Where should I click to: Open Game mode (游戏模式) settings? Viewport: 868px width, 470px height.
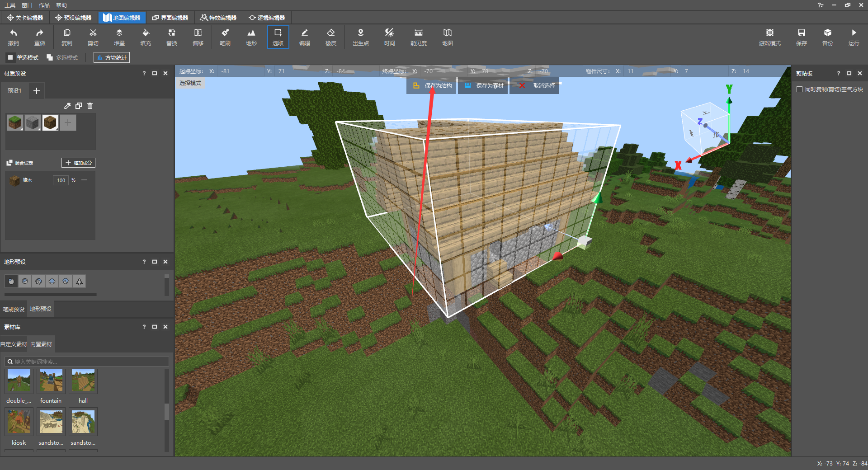770,37
